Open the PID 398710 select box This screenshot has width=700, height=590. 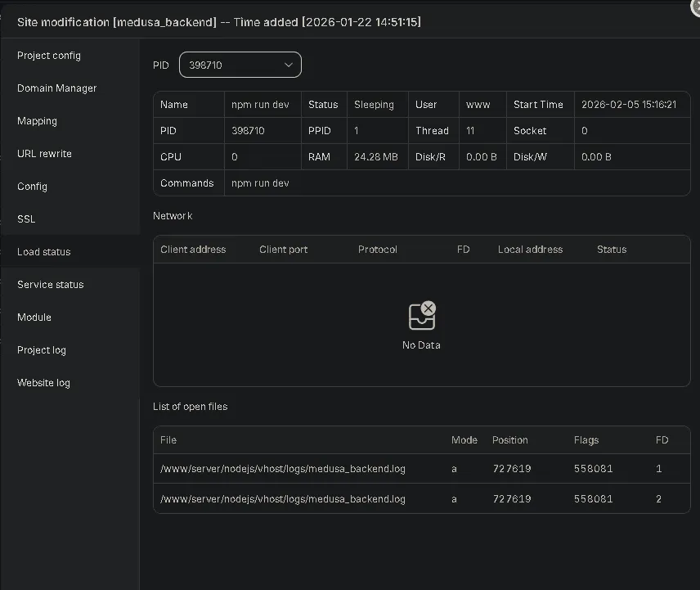(x=240, y=65)
